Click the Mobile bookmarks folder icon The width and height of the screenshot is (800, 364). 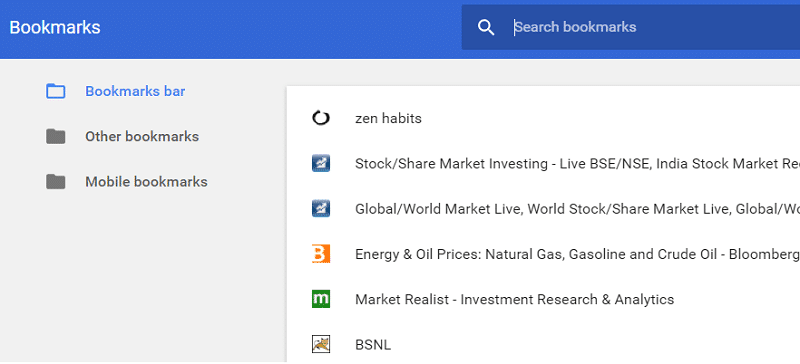(x=56, y=182)
